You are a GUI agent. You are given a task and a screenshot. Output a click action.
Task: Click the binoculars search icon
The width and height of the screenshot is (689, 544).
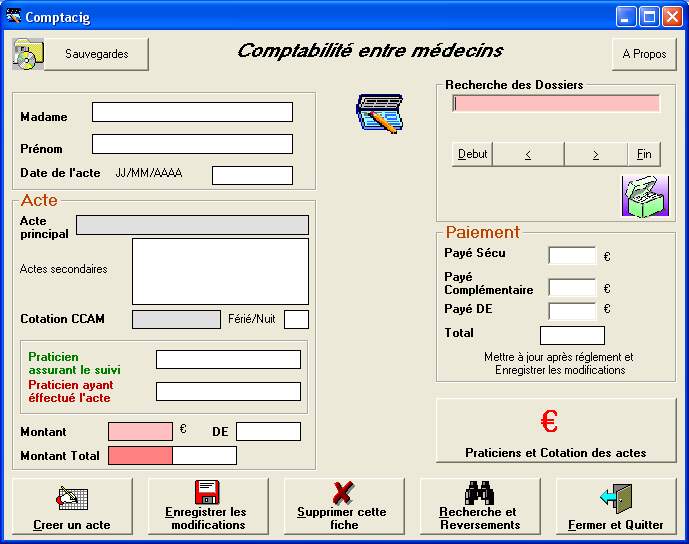tap(479, 493)
